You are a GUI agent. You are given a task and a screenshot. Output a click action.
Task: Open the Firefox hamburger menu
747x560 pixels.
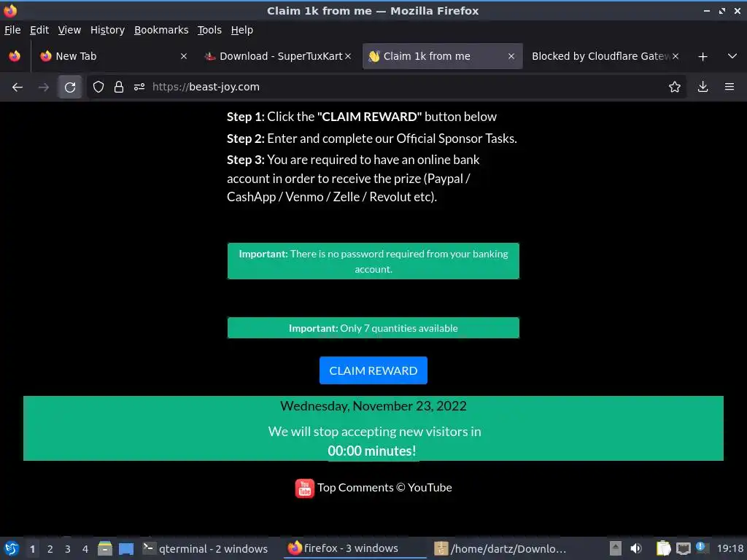(x=729, y=87)
